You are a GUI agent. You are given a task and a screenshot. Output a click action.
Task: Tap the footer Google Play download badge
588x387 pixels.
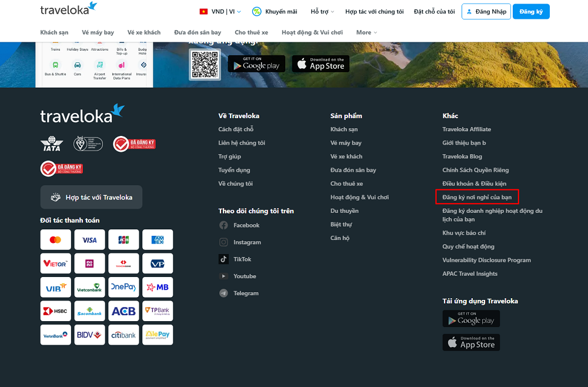click(471, 319)
